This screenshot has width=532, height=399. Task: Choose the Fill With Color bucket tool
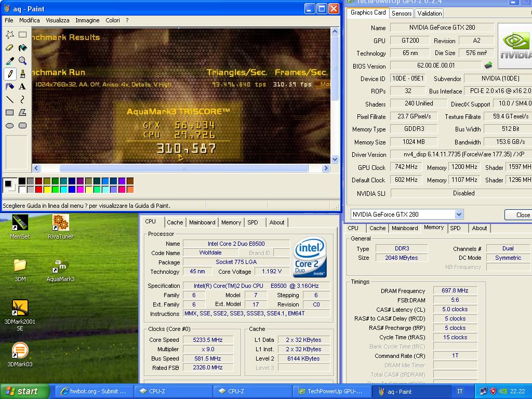click(x=23, y=47)
